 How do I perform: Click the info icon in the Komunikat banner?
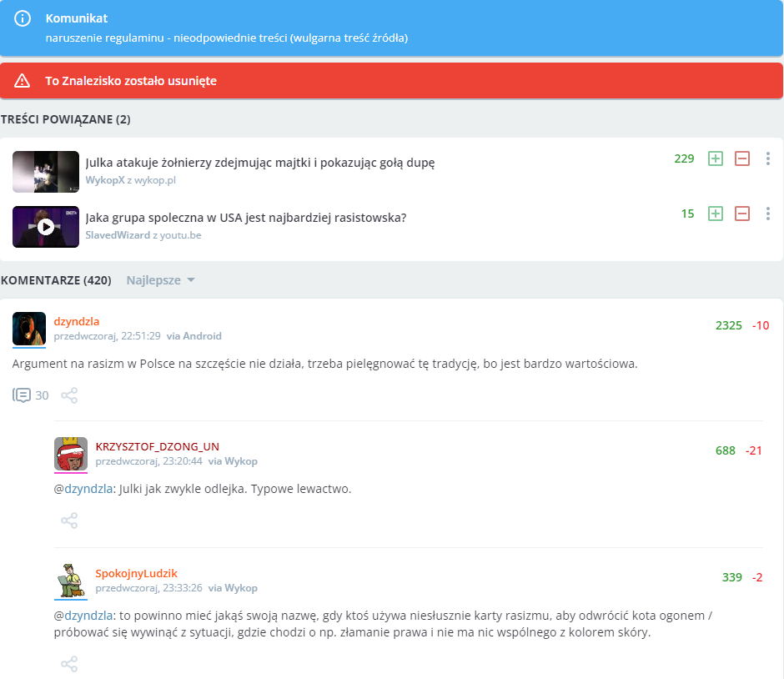coord(23,18)
